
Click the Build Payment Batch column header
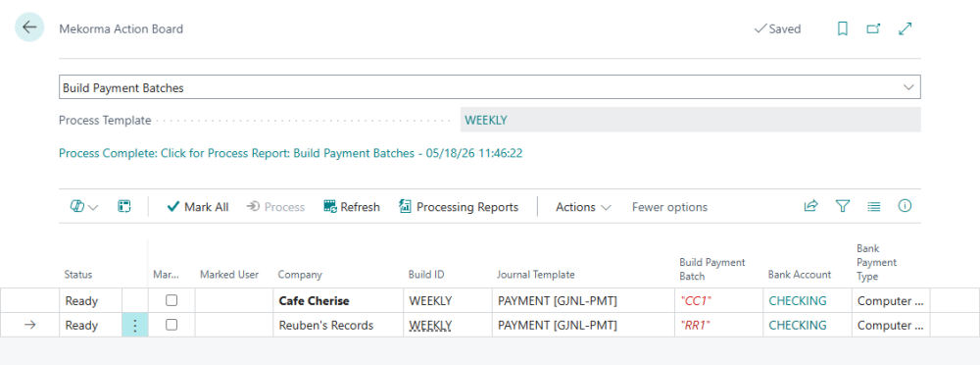[712, 269]
